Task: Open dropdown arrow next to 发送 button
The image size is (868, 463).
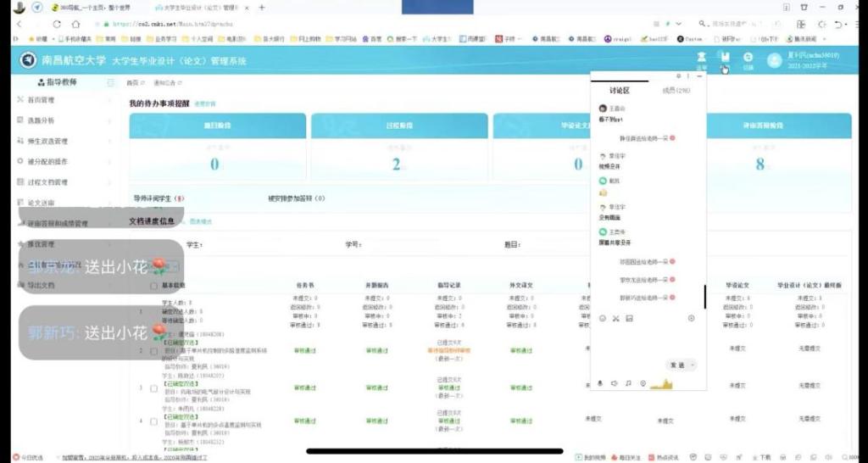Action: tap(692, 365)
